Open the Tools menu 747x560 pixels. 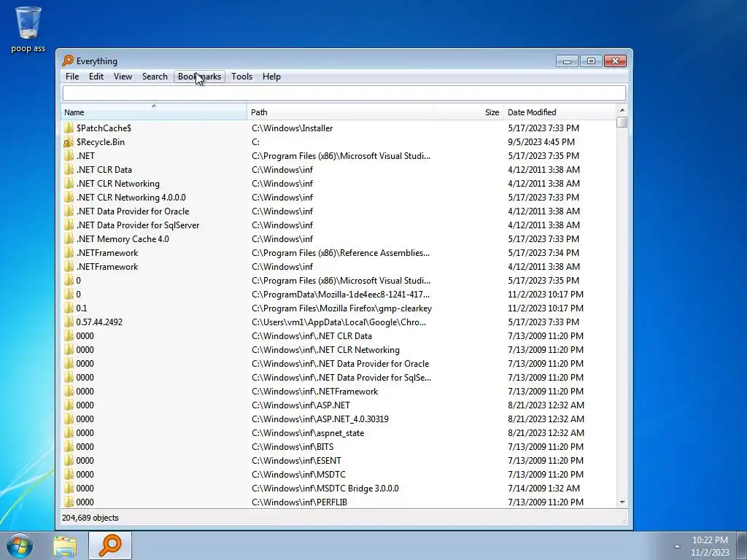[241, 76]
